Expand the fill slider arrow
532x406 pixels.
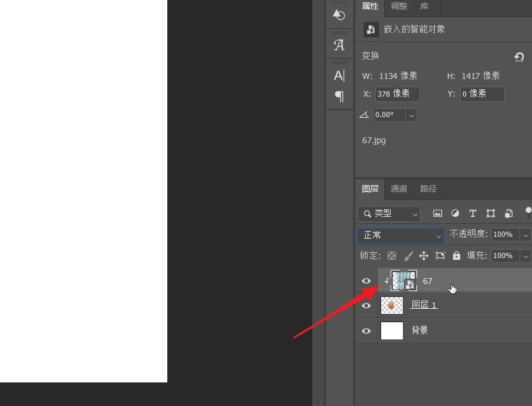(526, 256)
